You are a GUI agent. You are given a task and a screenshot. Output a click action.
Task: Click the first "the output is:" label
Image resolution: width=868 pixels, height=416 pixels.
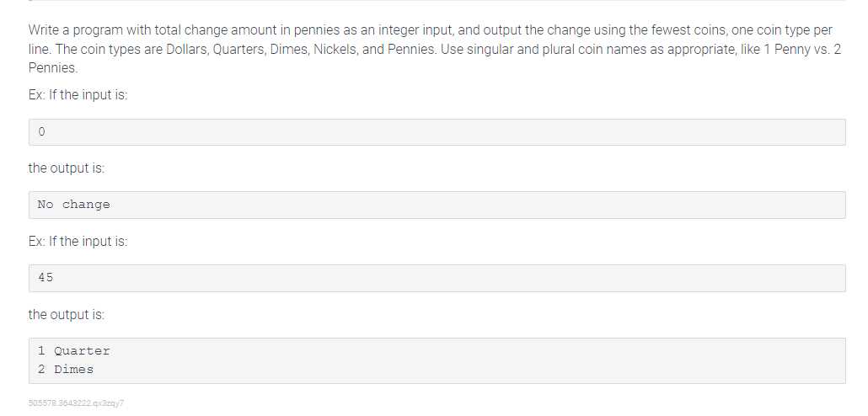(67, 168)
